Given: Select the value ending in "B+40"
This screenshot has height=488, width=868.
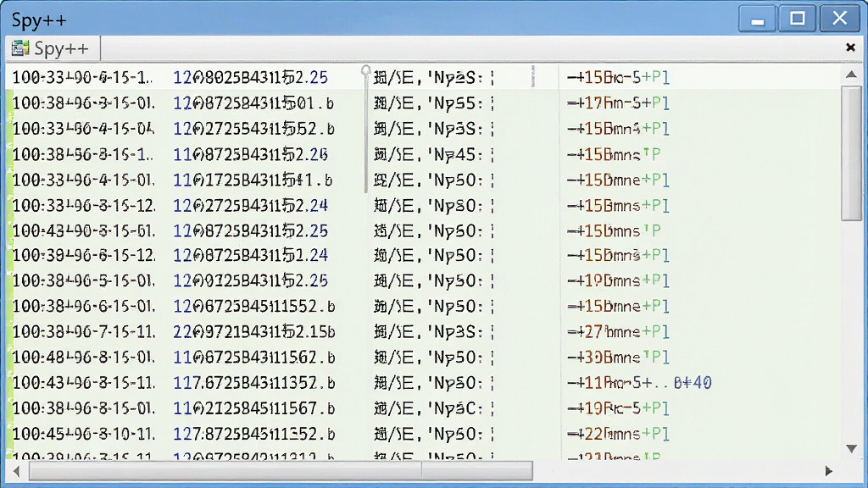Looking at the screenshot, I should click(639, 383).
